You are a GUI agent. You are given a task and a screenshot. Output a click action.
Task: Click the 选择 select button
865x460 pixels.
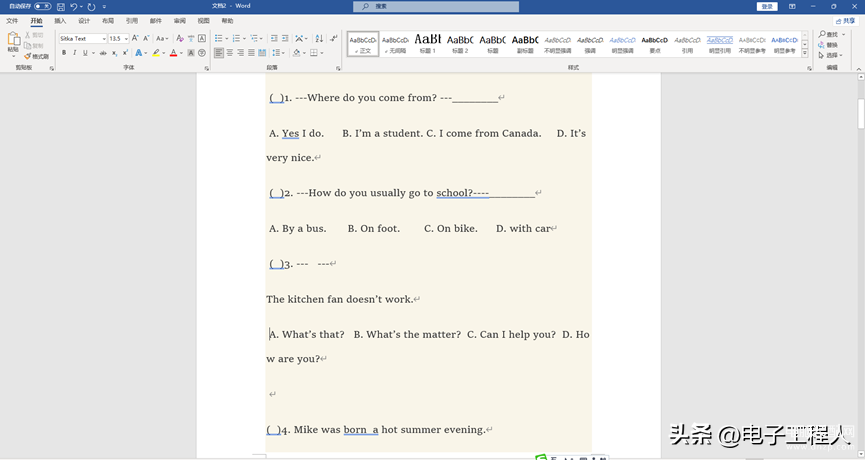(x=830, y=55)
